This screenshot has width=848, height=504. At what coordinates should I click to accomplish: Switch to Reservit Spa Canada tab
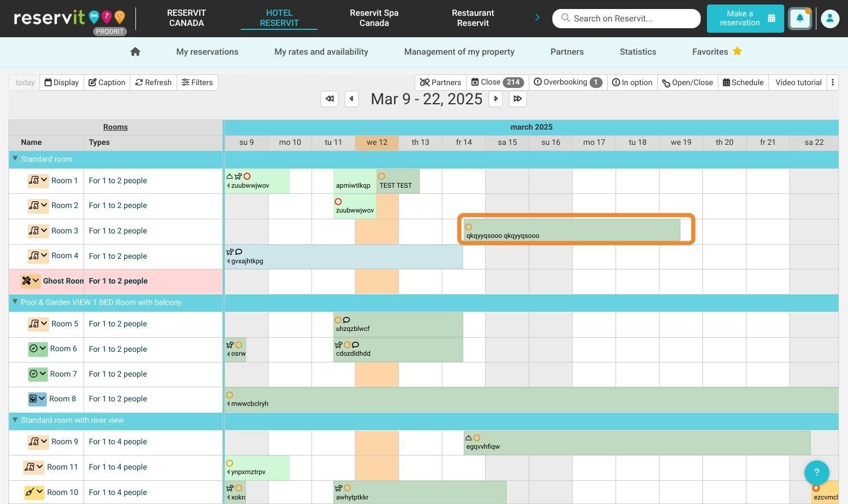374,18
